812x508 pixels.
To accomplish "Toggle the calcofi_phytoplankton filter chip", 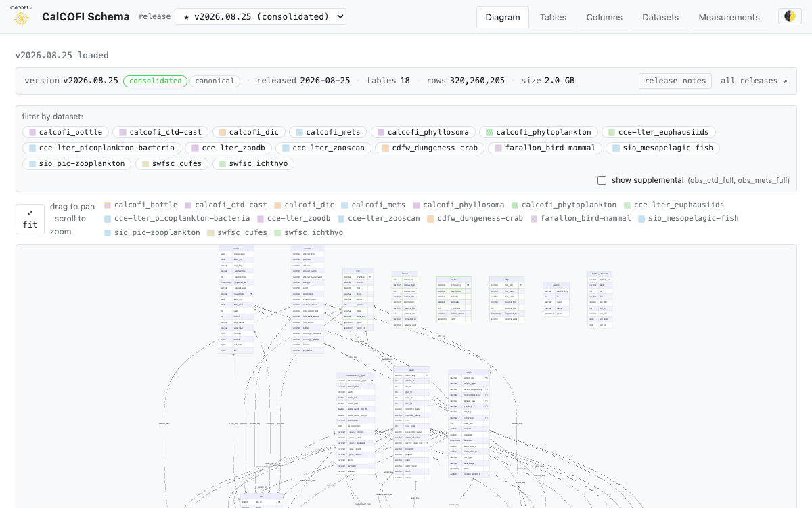I will 538,132.
